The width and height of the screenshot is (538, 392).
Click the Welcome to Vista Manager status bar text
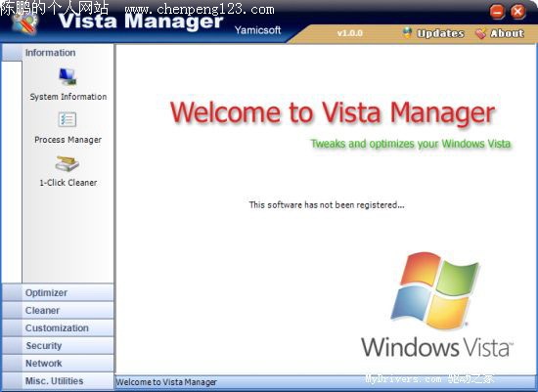[166, 382]
